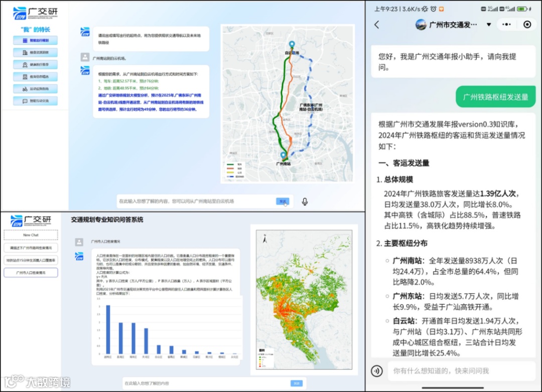Screen dimensions: 542x392
Task: Click the bot avatar next to the starting-point prompt
Action: [x=85, y=32]
